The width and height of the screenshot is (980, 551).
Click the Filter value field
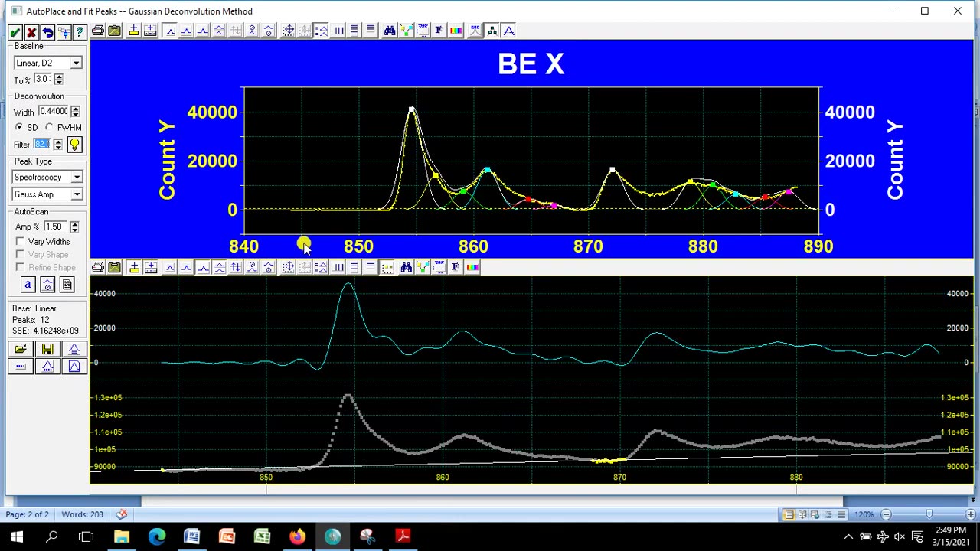(42, 145)
